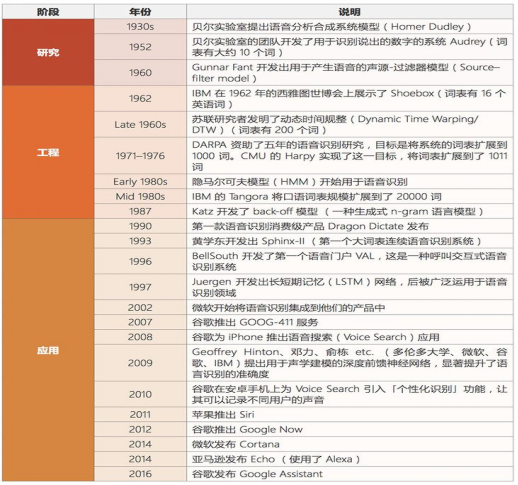
Task: Click the 1987 year cell
Action: click(x=140, y=211)
